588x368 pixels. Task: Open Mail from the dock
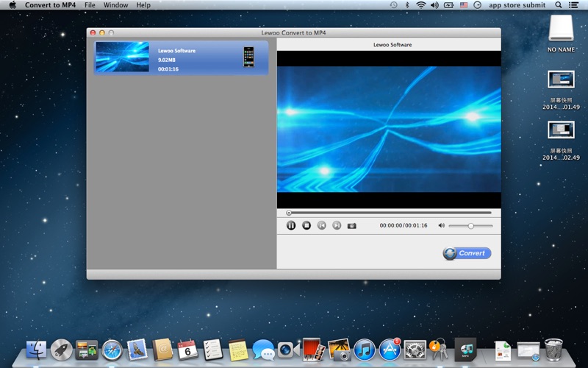pos(137,349)
